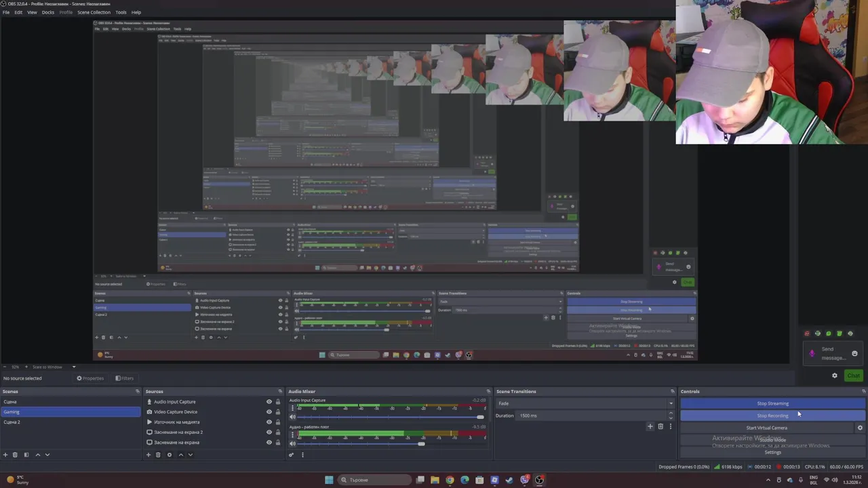Open the File menu
The image size is (868, 488).
pyautogui.click(x=6, y=12)
